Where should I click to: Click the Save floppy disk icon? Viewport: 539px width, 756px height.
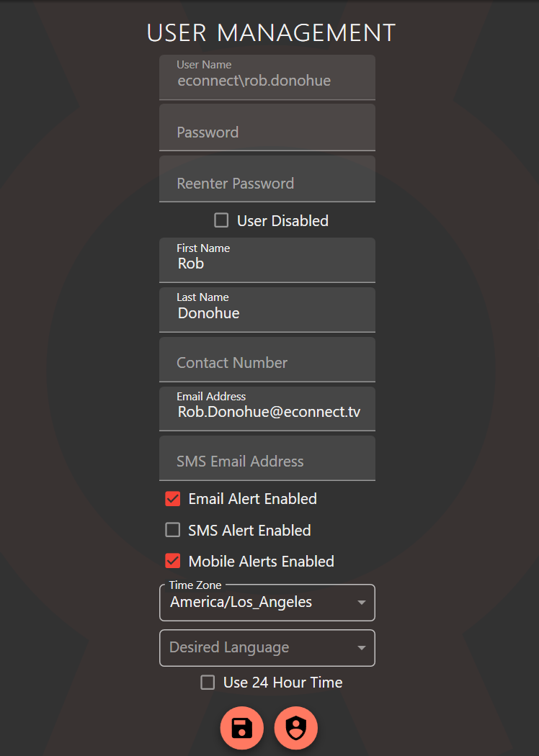point(241,728)
